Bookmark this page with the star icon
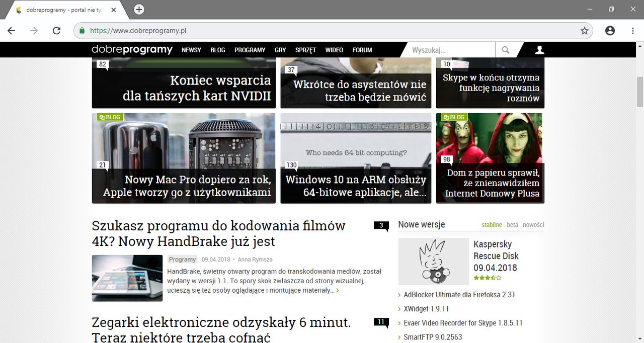 pos(584,31)
